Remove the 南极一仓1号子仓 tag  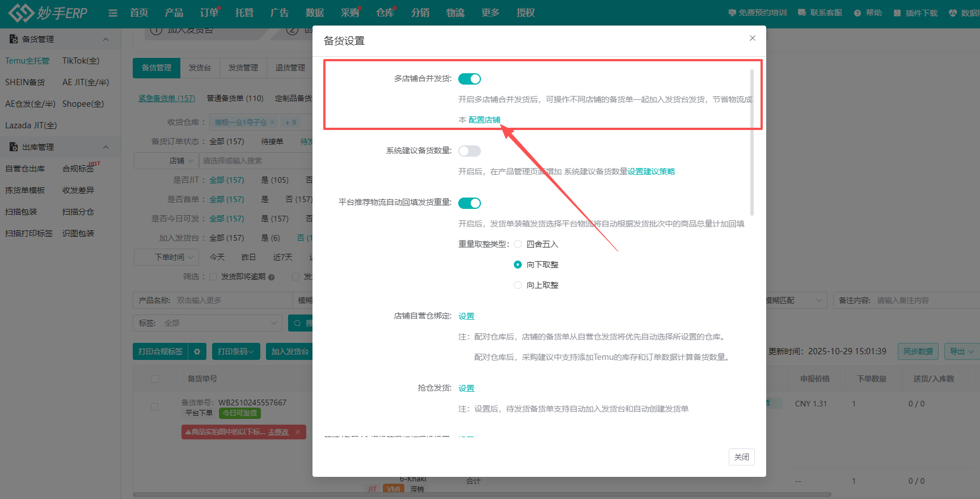tap(272, 122)
